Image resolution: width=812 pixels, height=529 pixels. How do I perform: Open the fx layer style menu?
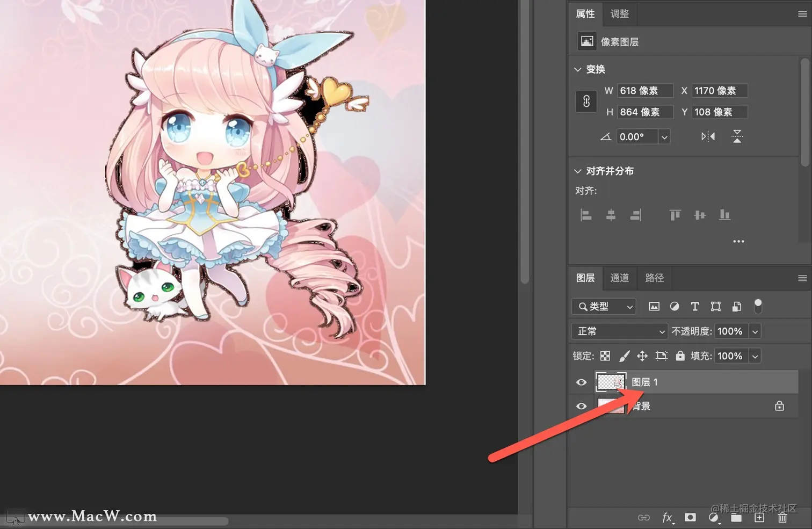click(x=667, y=518)
